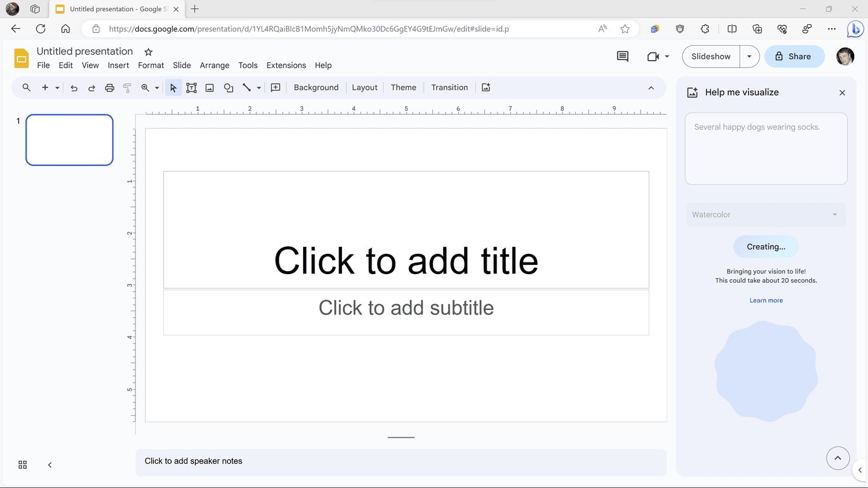This screenshot has height=488, width=868.
Task: Star the Untitled presentation
Action: (x=148, y=52)
